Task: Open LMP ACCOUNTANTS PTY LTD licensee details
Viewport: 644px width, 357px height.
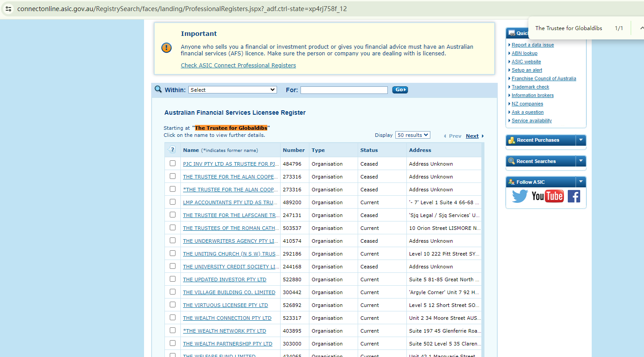Action: (x=231, y=202)
